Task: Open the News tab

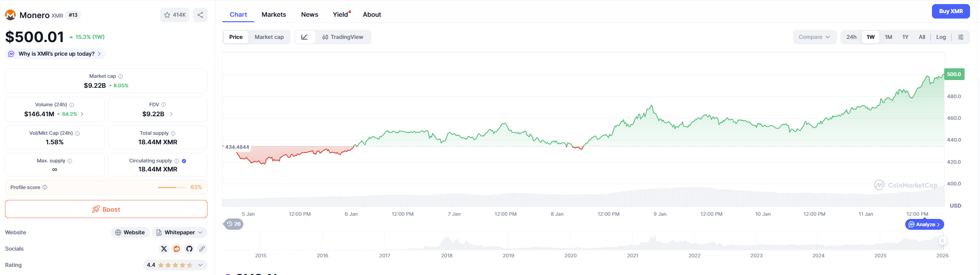Action: tap(309, 14)
